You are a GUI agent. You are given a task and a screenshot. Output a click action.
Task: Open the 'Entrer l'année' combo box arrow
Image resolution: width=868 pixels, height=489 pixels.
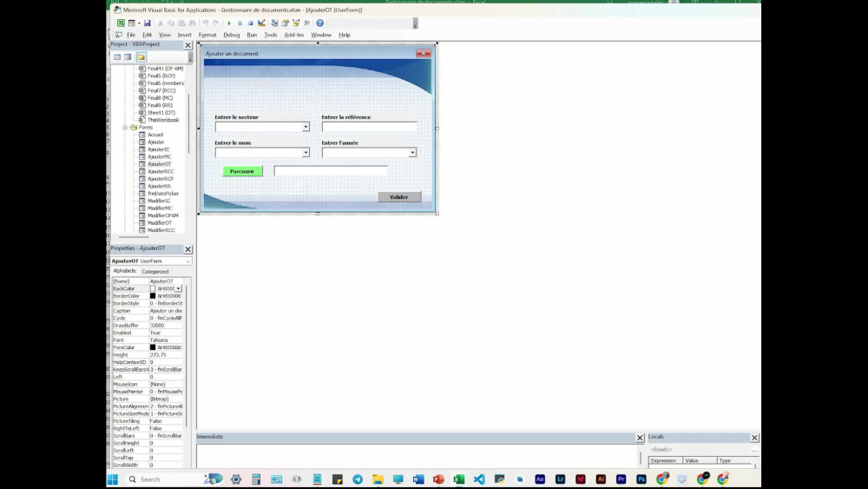click(x=412, y=152)
